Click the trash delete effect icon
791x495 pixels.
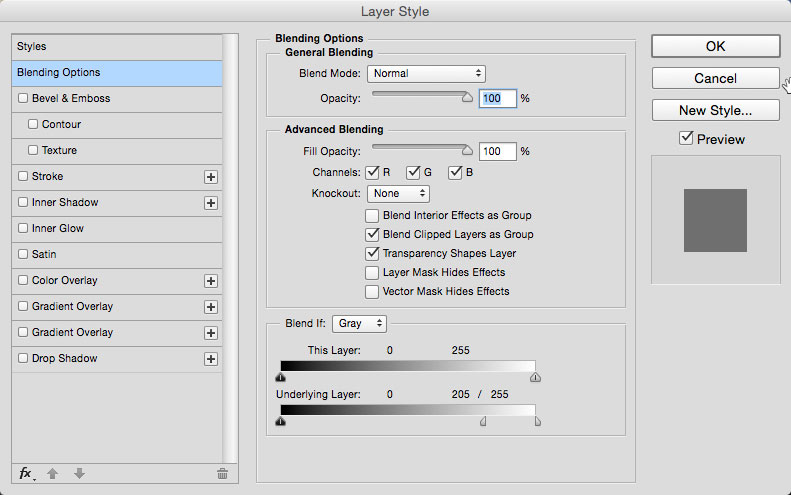[222, 473]
